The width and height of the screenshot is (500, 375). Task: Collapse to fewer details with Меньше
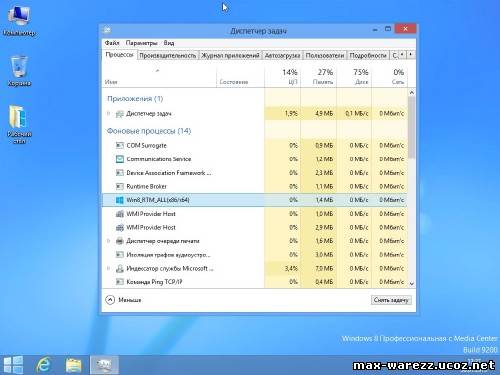click(x=123, y=300)
